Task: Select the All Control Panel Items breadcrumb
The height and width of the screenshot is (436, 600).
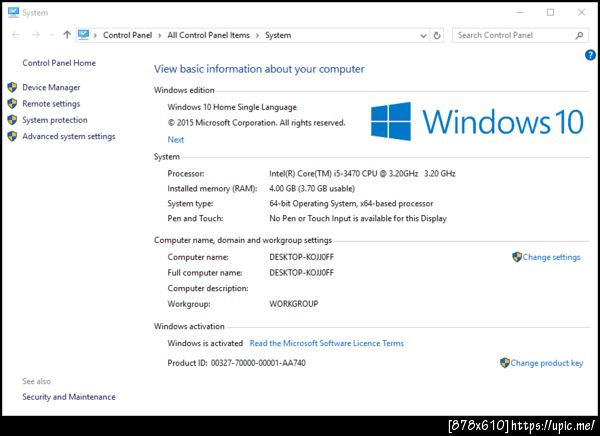Action: pyautogui.click(x=209, y=35)
